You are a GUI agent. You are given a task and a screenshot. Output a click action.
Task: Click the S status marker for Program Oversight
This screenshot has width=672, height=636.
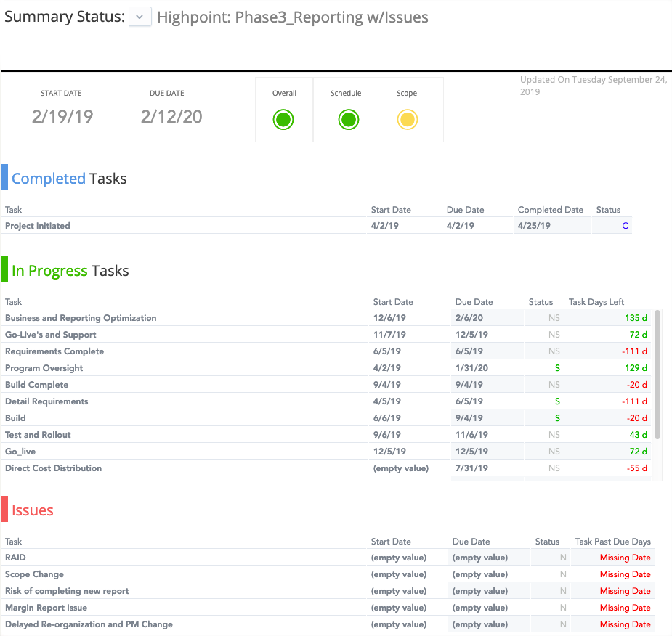[x=557, y=367]
